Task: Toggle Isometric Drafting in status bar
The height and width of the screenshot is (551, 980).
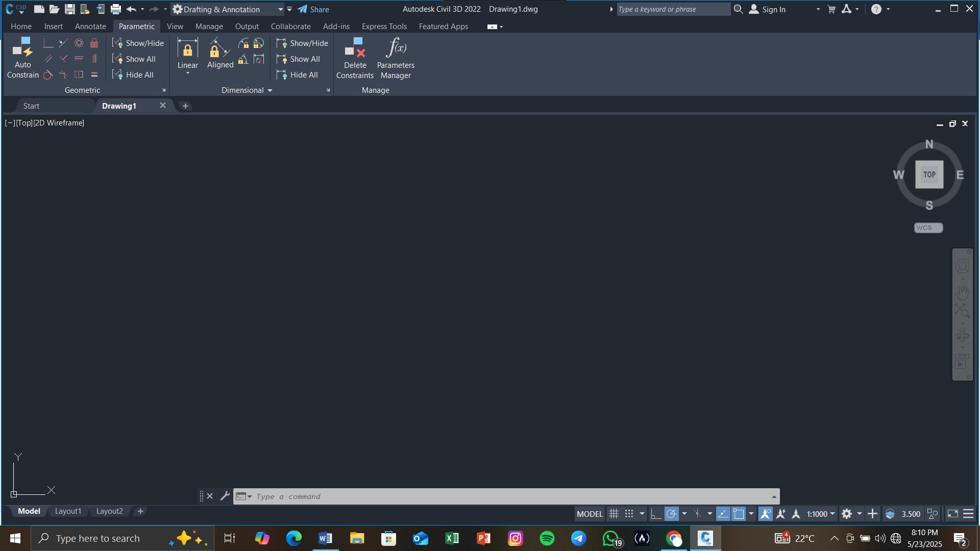Action: 697,514
